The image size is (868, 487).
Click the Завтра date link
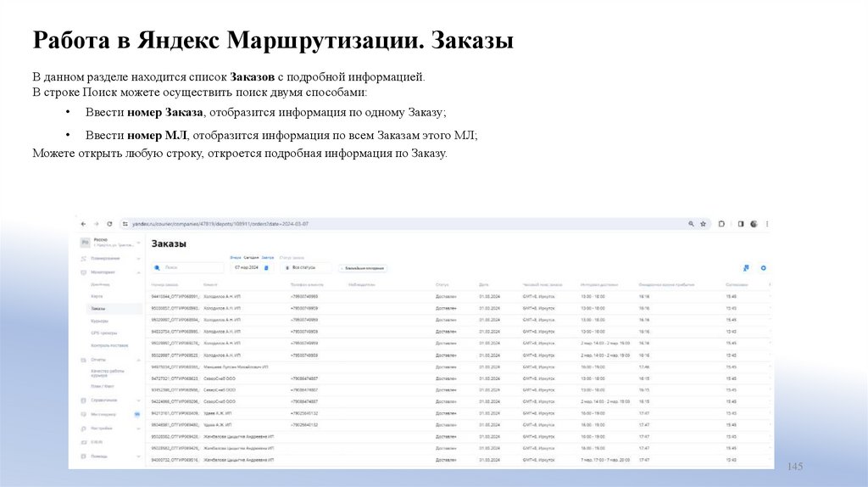(267, 258)
